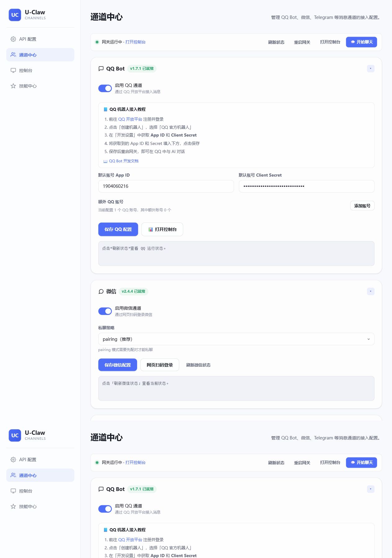392x558 pixels.
Task: Click the UC logo in the upper page copy
Action: (15, 15)
